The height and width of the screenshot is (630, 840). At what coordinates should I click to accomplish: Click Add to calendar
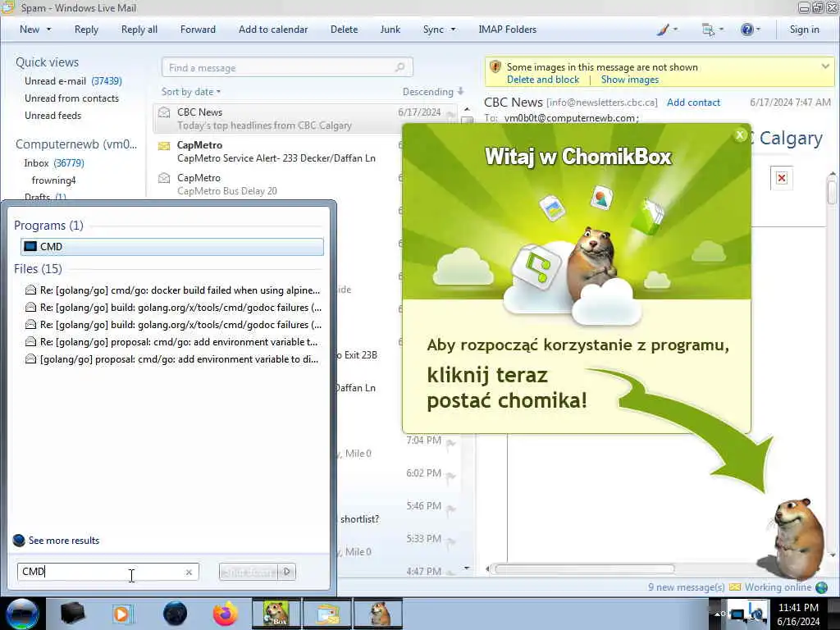[273, 30]
